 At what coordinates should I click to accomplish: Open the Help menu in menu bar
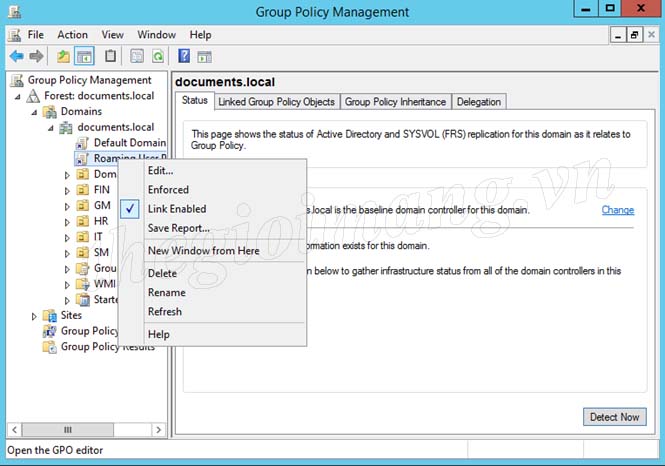200,35
